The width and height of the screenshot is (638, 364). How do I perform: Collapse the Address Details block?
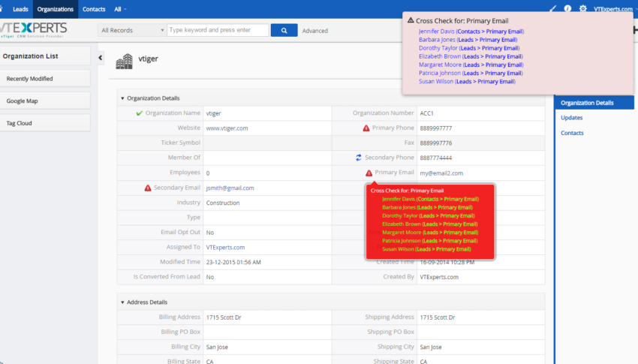122,302
